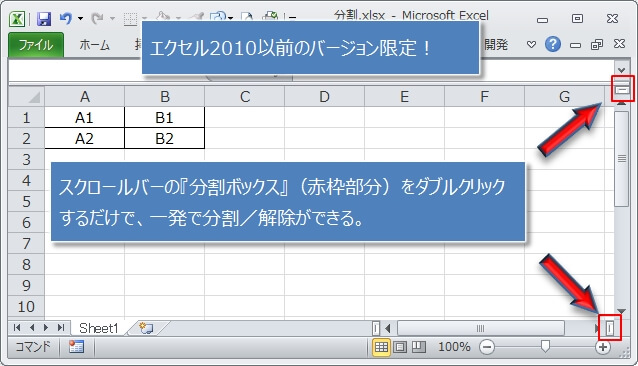This screenshot has height=366, width=638.
Task: Switch to Page Break Preview
Action: click(x=418, y=347)
